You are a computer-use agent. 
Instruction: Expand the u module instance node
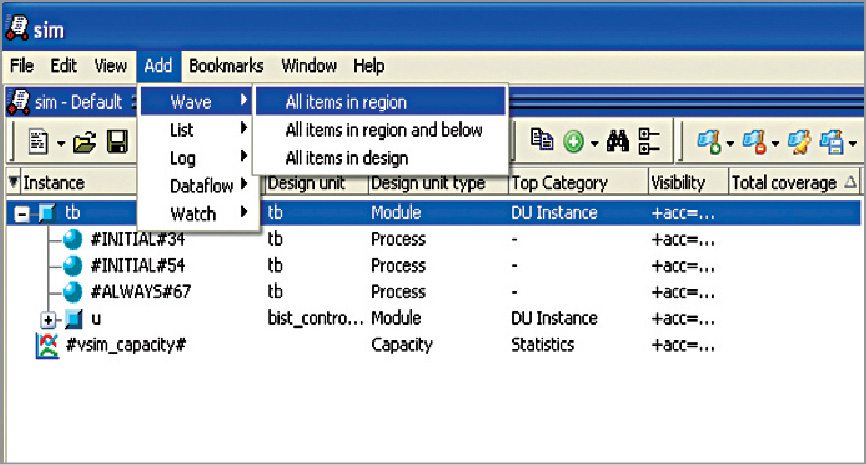[47, 319]
